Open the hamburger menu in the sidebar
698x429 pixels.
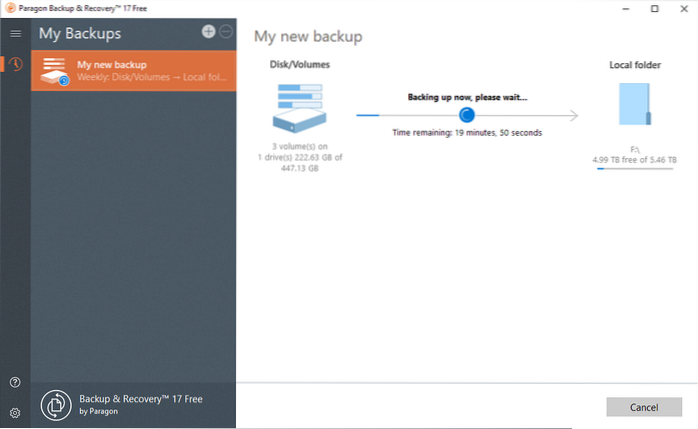[x=15, y=33]
